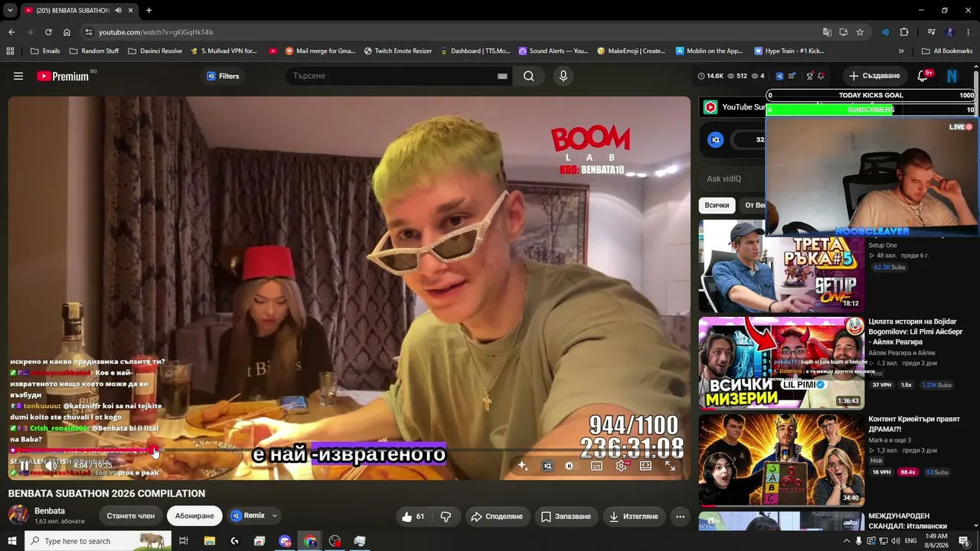Click the YouTube search magnifier button
Screen dimensions: 980x551
click(x=529, y=76)
